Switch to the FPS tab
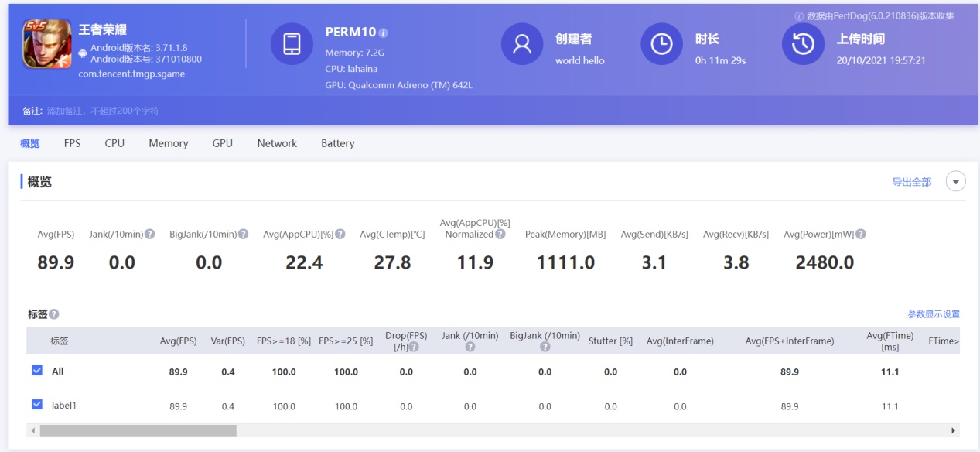This screenshot has height=452, width=980. [72, 143]
